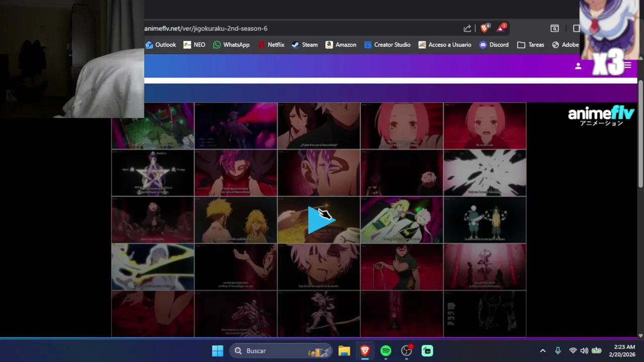
Task: Click the battery tray icon
Action: coord(597,351)
